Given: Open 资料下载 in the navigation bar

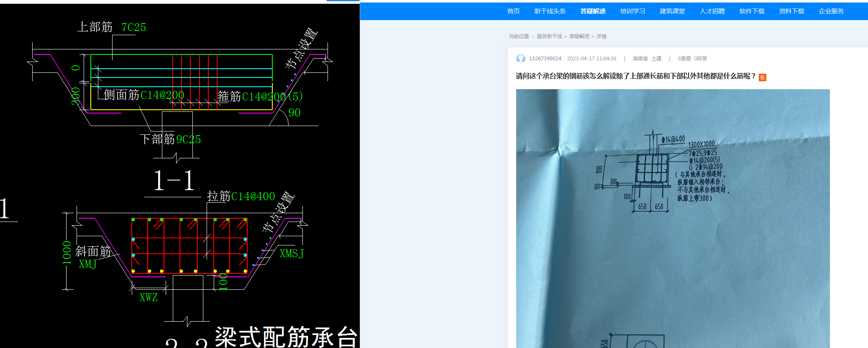Looking at the screenshot, I should (791, 11).
